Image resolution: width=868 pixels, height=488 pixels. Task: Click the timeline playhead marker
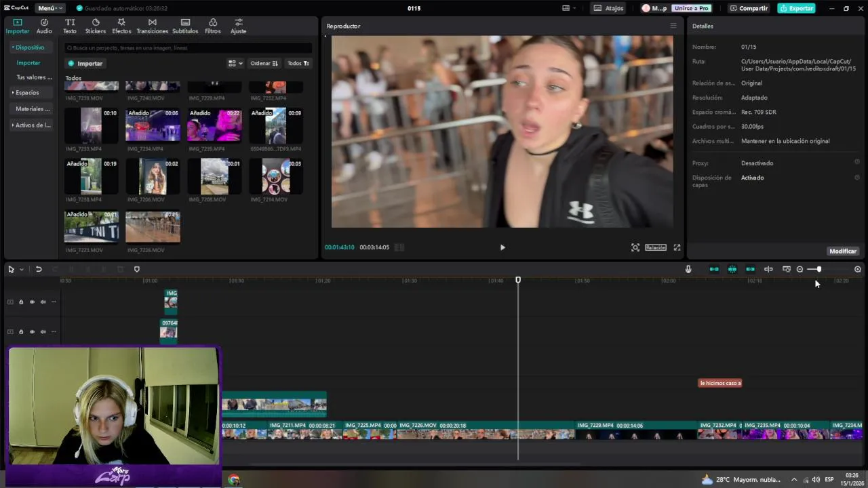(x=518, y=280)
